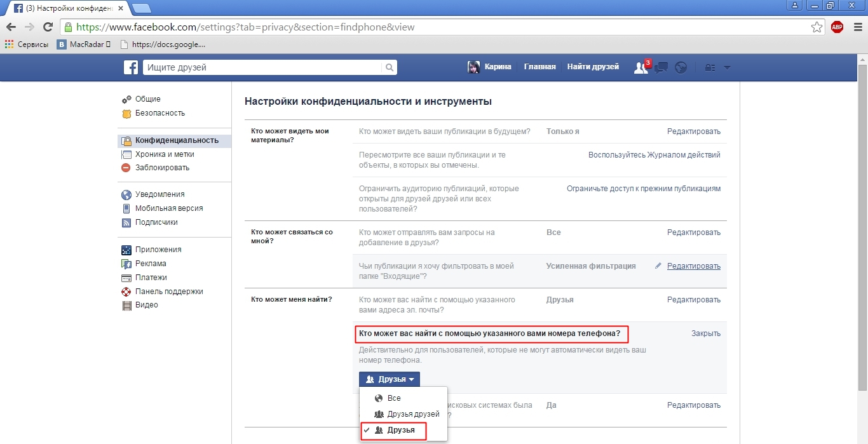Click Ограничьте доступ к прежним публикациям
Viewport: 868px width, 444px height.
coord(644,189)
